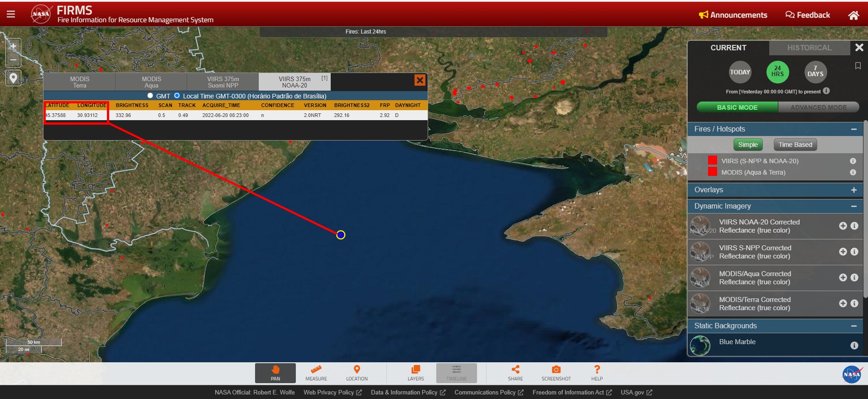Select the 7 DAYS time range
868x399 pixels.
815,72
